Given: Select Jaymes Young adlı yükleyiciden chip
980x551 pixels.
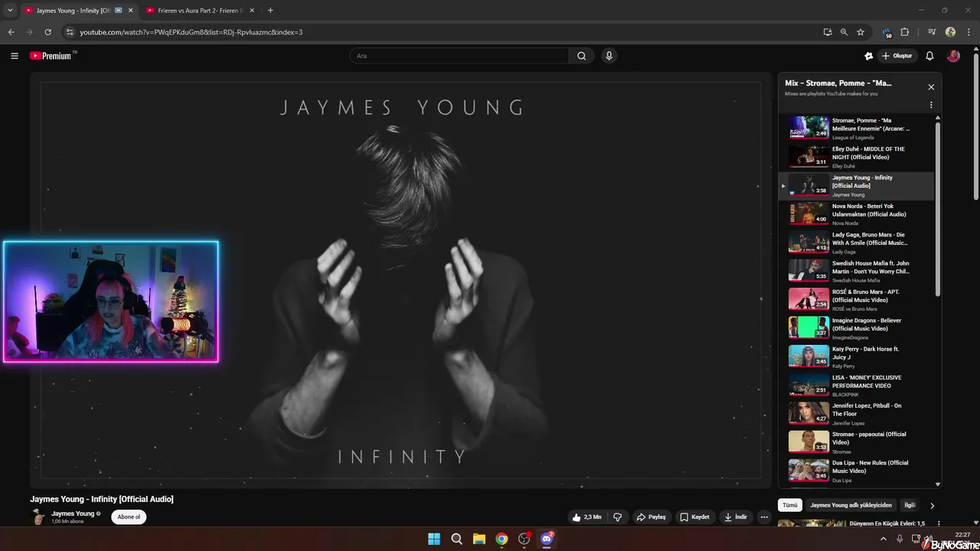Looking at the screenshot, I should (x=851, y=505).
